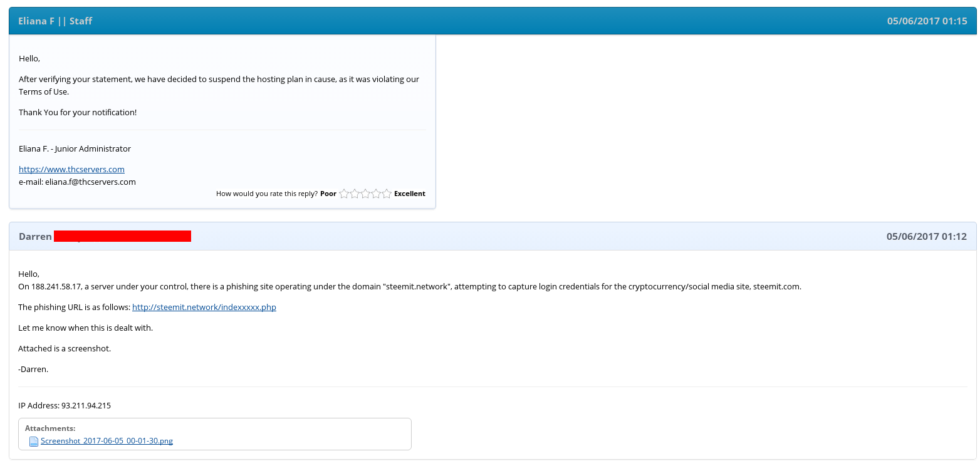Click the 'Darren' sender name in header
Viewport: 980px width, 461px height.
click(x=35, y=236)
